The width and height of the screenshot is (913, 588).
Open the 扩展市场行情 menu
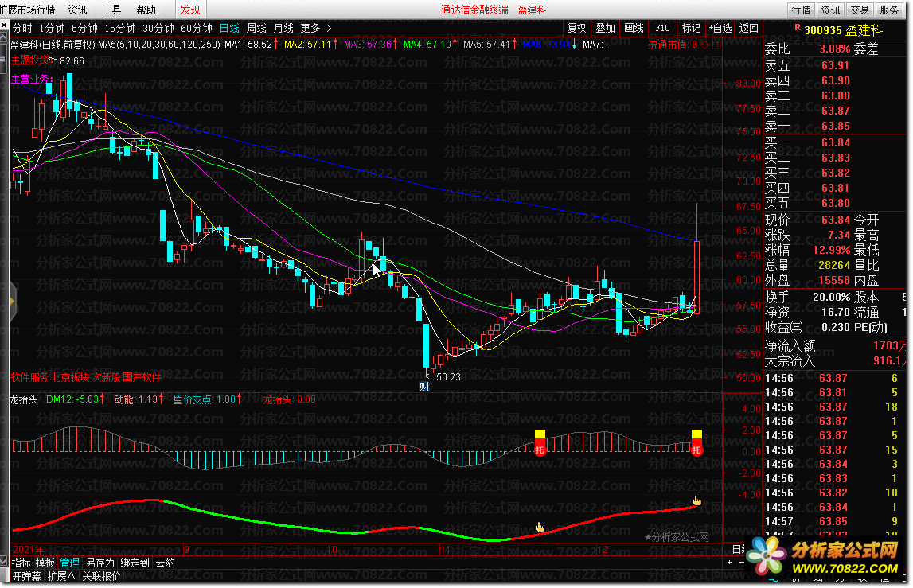pos(28,10)
